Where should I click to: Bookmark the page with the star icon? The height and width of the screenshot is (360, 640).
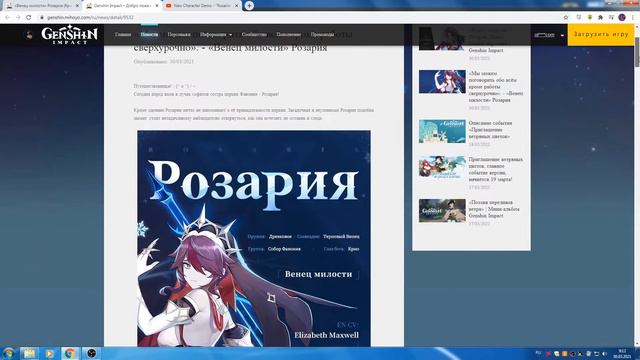pos(566,17)
